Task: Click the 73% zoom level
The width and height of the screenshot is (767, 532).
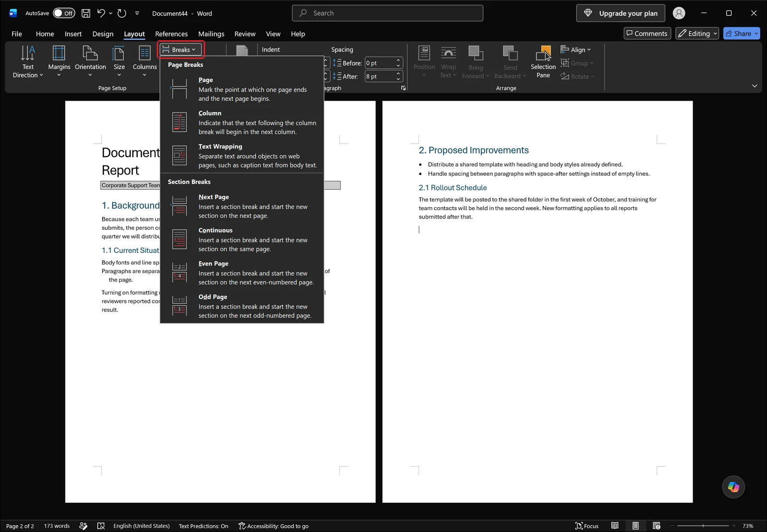Action: tap(748, 526)
